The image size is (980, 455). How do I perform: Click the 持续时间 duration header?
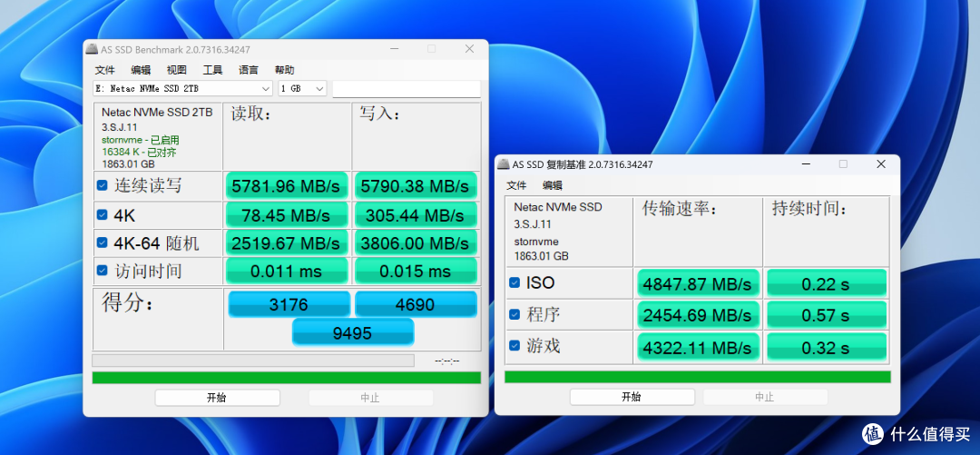coord(808,209)
